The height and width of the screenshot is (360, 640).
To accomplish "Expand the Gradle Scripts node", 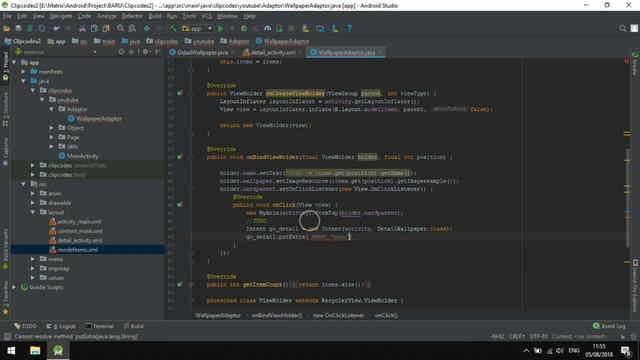I will pos(15,287).
